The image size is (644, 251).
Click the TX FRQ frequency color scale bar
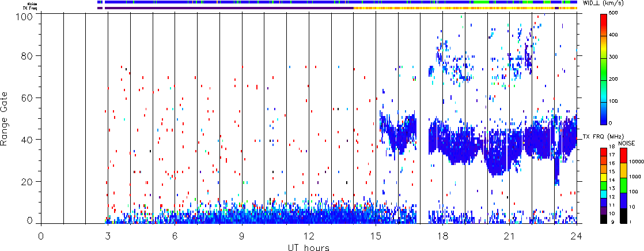click(x=604, y=186)
